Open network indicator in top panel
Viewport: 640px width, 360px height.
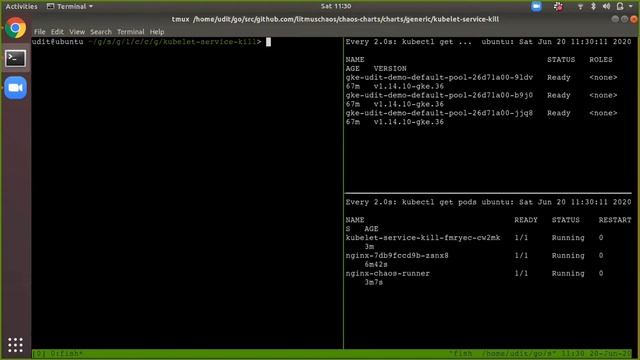[580, 7]
